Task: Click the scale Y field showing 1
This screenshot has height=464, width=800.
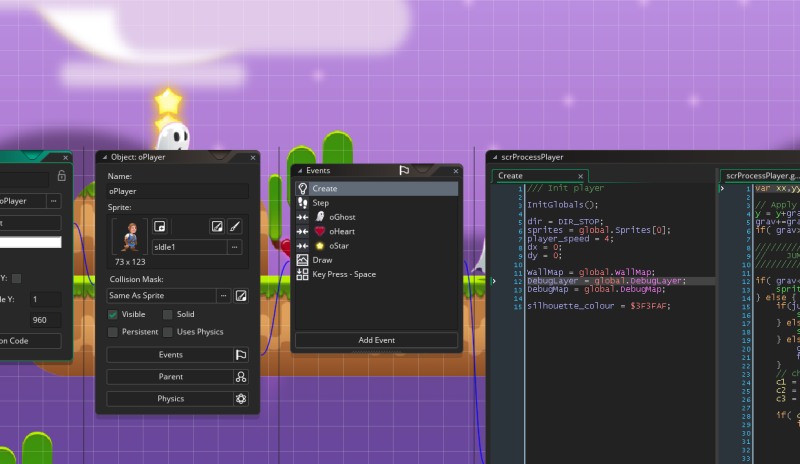Action: [x=45, y=299]
